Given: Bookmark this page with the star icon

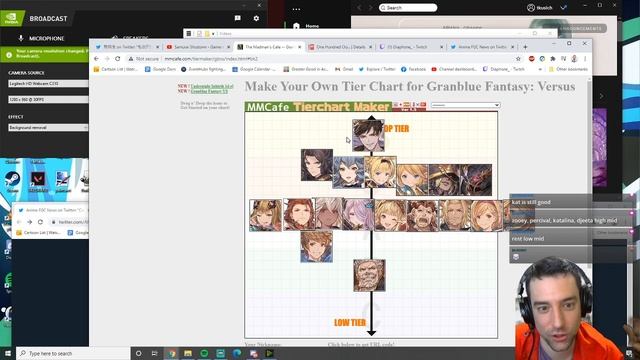Looking at the screenshot, I should pos(518,59).
